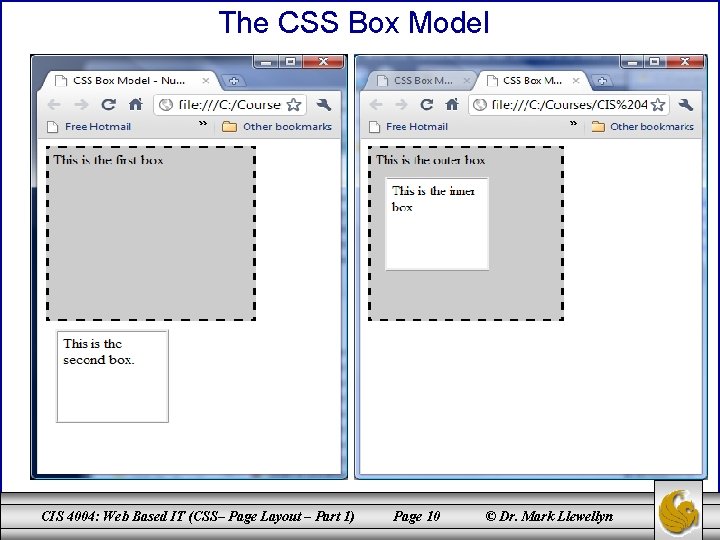720x540 pixels.
Task: Click 'The CSS Box Model' slide title
Action: [x=354, y=22]
